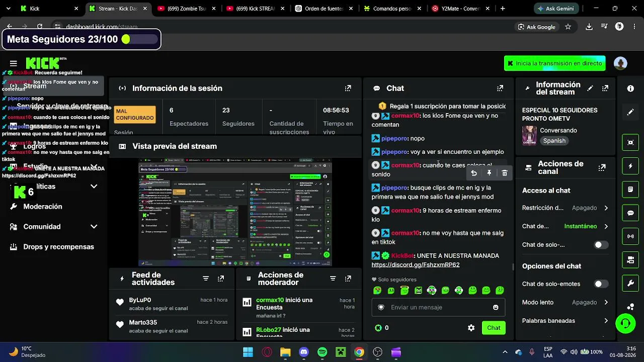Click the broadcast signal icon in right sidebar

(630, 236)
